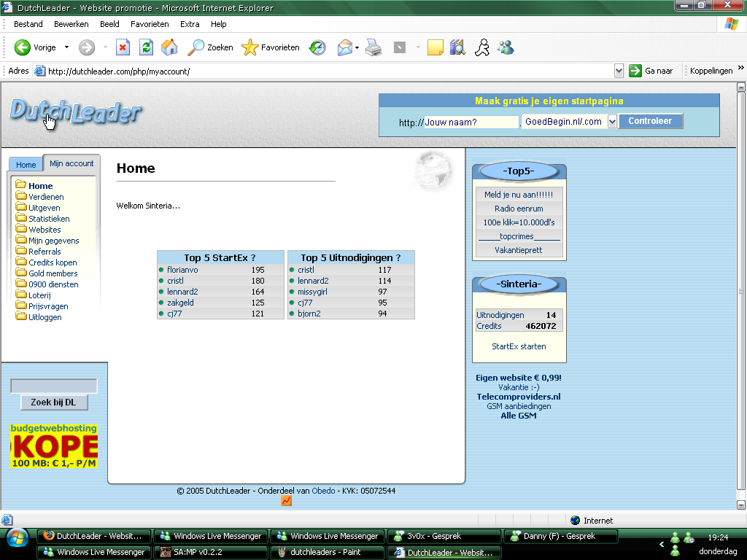Click Uitloggen in the sidebar
Screen dimensions: 747x560
click(x=44, y=317)
